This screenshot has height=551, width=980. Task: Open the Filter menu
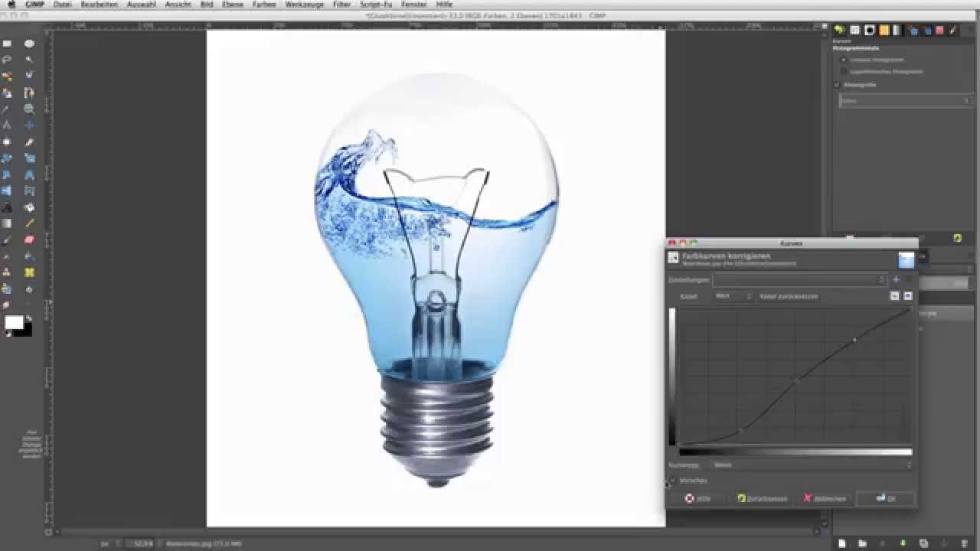pos(341,5)
